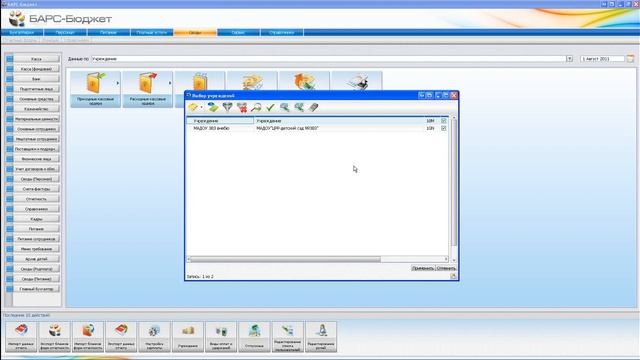Click the yellow add-record icon in the dialog toolbar

coord(193,107)
